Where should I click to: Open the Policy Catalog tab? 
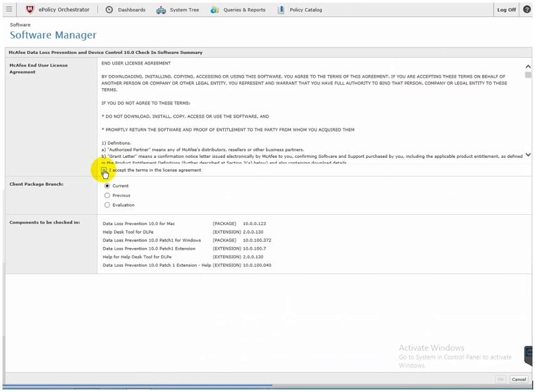[306, 10]
